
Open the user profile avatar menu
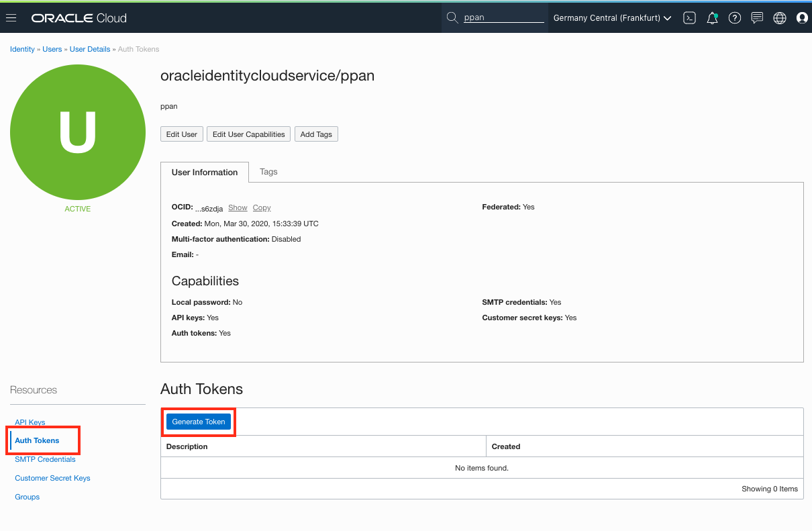click(802, 18)
